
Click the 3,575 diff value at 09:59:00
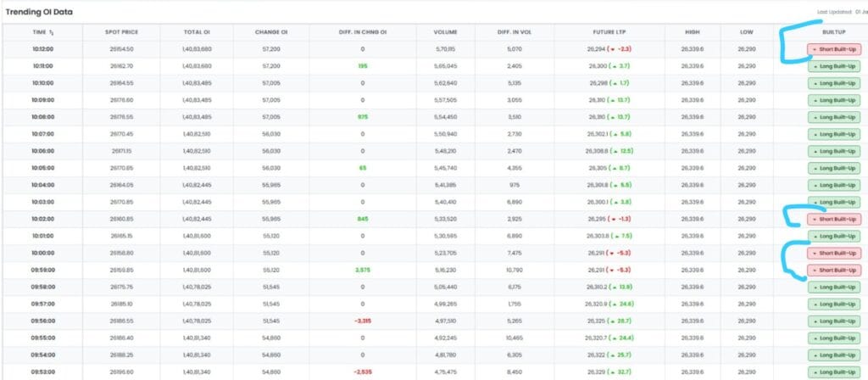(x=362, y=270)
